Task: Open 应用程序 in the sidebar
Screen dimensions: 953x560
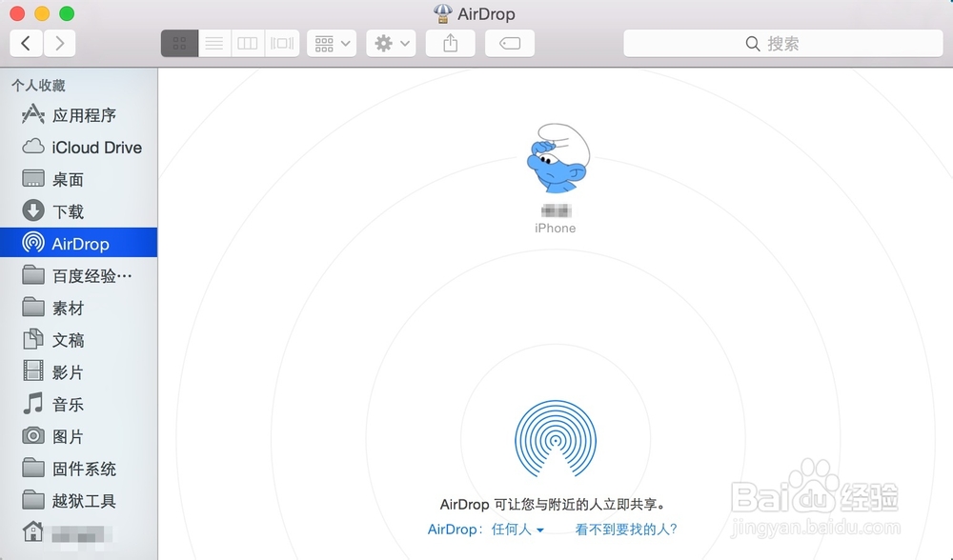Action: pyautogui.click(x=78, y=115)
